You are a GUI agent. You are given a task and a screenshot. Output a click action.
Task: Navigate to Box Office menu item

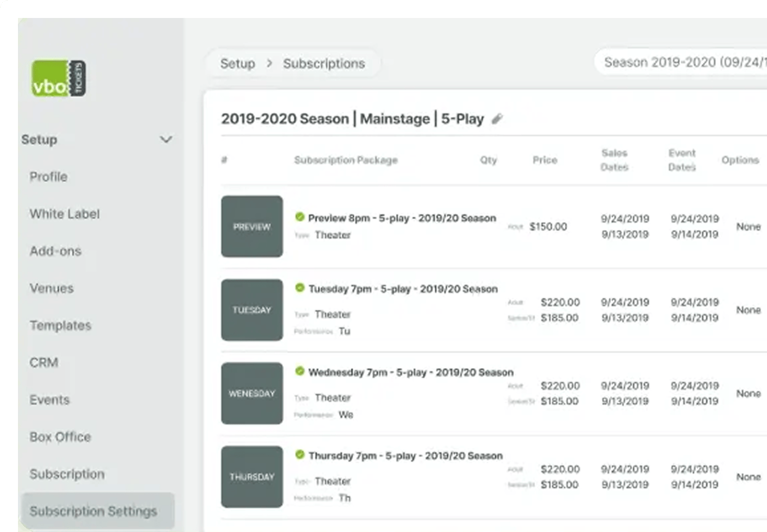coord(60,437)
